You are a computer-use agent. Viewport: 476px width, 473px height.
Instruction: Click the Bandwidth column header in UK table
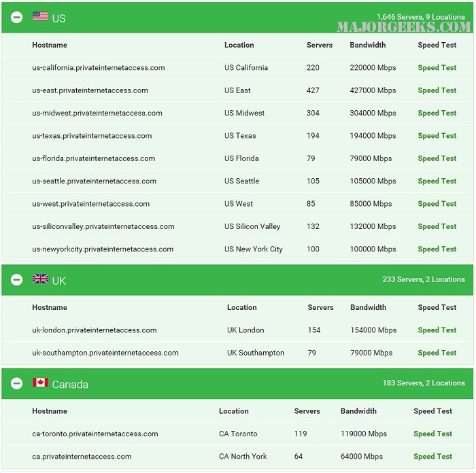point(369,307)
